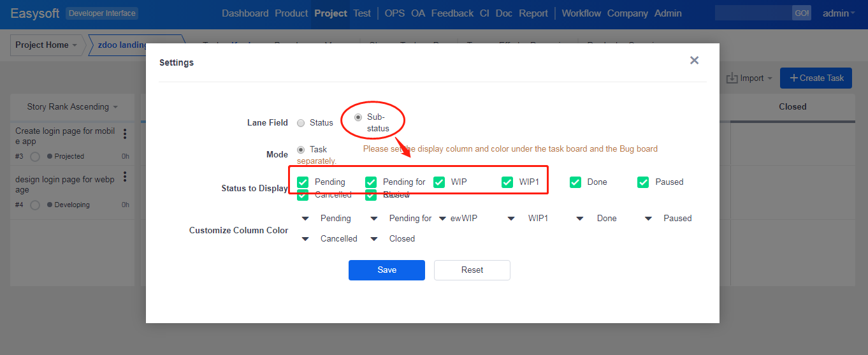Click the Import icon
The height and width of the screenshot is (355, 868).
pyautogui.click(x=732, y=78)
